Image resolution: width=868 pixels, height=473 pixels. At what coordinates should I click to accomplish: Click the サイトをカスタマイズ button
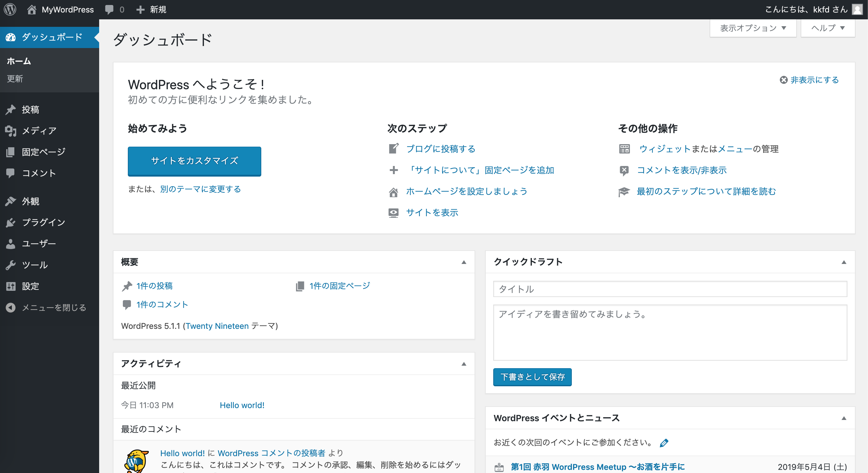pyautogui.click(x=195, y=161)
